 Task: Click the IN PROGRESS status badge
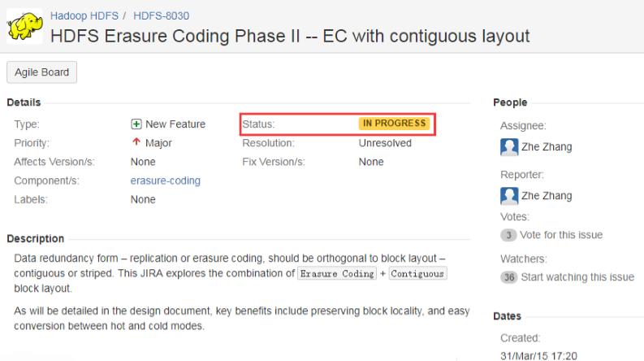point(394,124)
